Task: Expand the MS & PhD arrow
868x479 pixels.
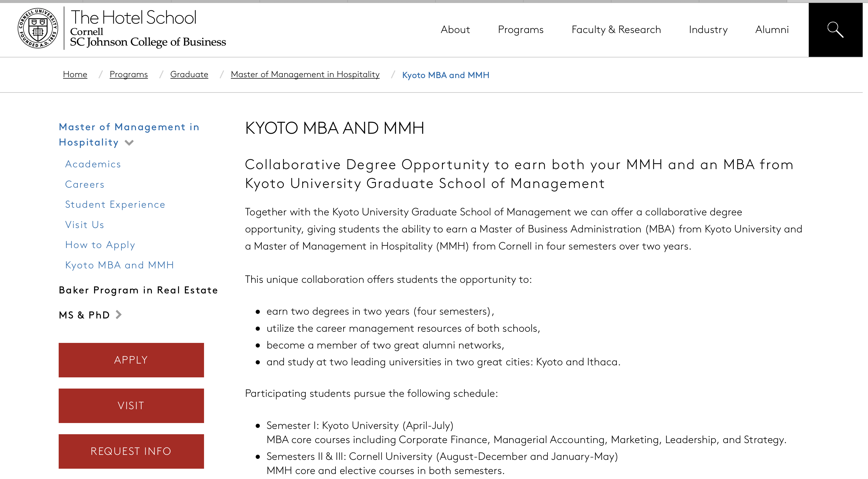Action: (x=119, y=315)
